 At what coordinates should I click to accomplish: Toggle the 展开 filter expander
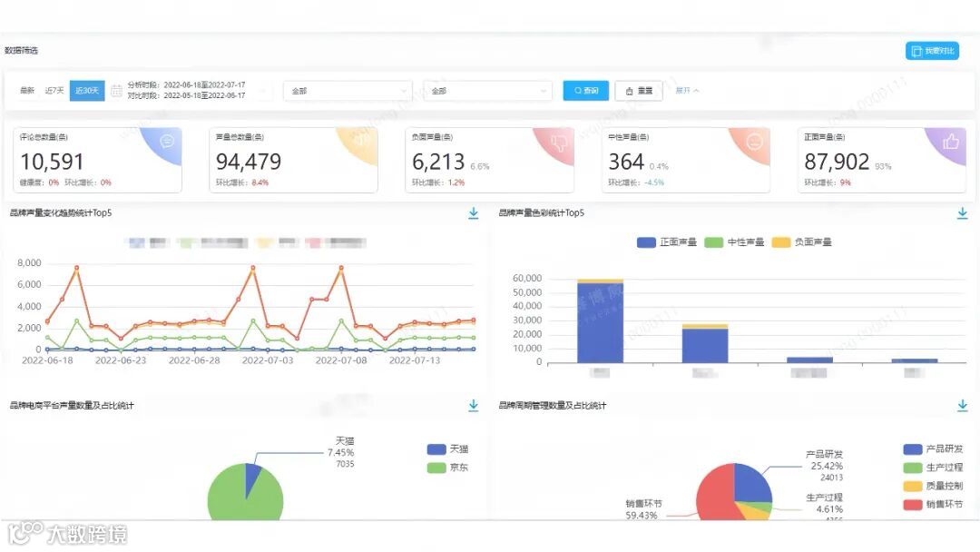tap(687, 91)
